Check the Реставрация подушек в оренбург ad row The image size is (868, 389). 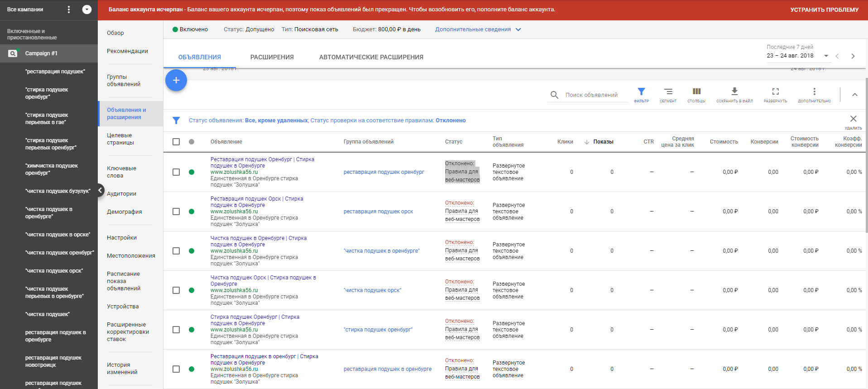coord(176,369)
